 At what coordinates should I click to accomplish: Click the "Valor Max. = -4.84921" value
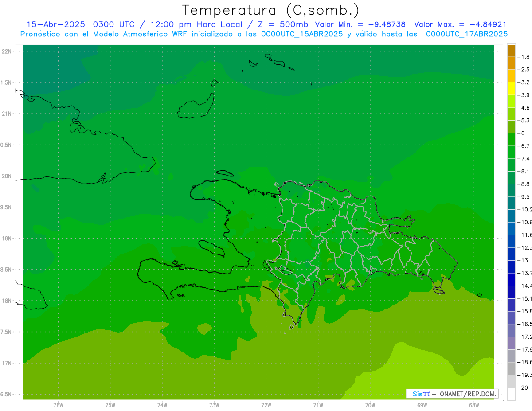click(x=460, y=24)
